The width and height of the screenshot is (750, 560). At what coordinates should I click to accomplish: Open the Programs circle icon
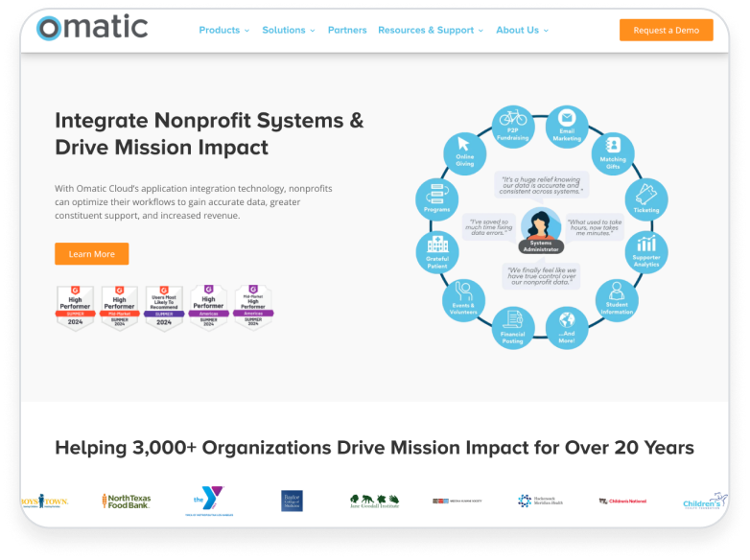pyautogui.click(x=436, y=199)
